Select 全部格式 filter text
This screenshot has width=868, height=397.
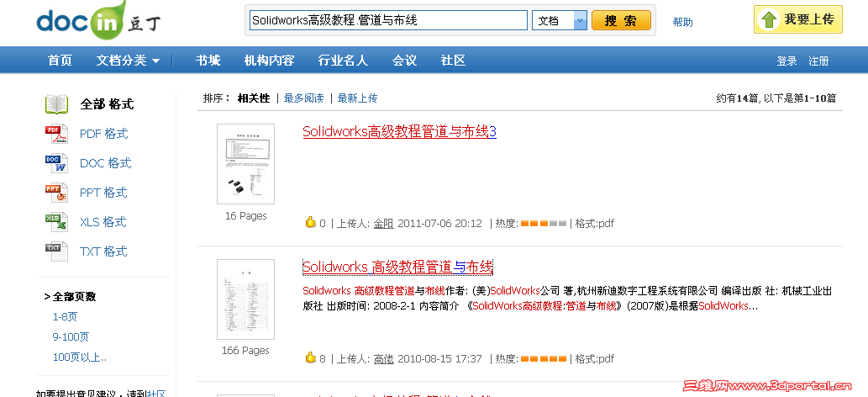click(107, 104)
